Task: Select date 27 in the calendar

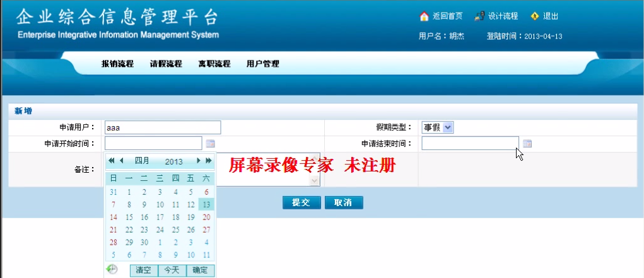Action: [206, 230]
